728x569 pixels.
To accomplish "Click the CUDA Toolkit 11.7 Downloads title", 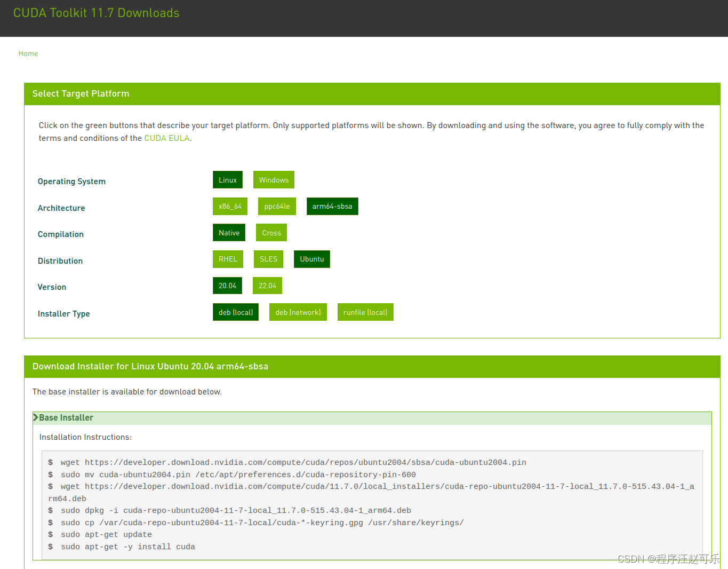I will tap(97, 13).
